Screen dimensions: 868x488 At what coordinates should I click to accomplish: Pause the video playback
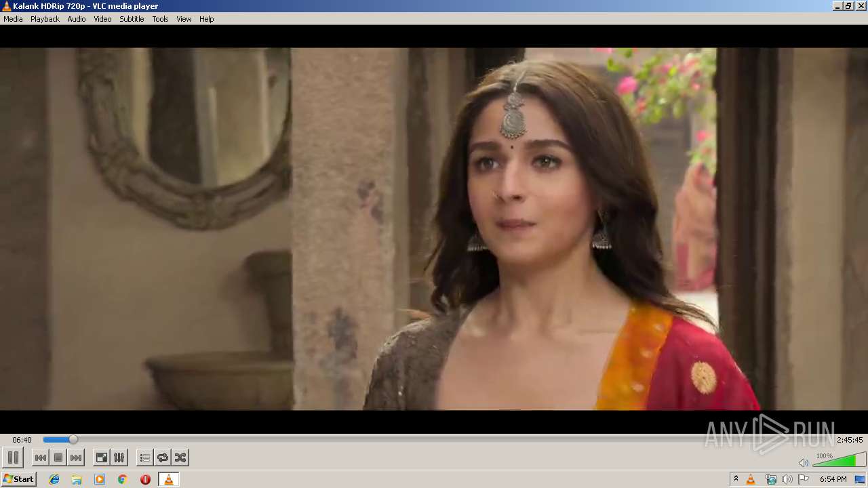pos(13,457)
